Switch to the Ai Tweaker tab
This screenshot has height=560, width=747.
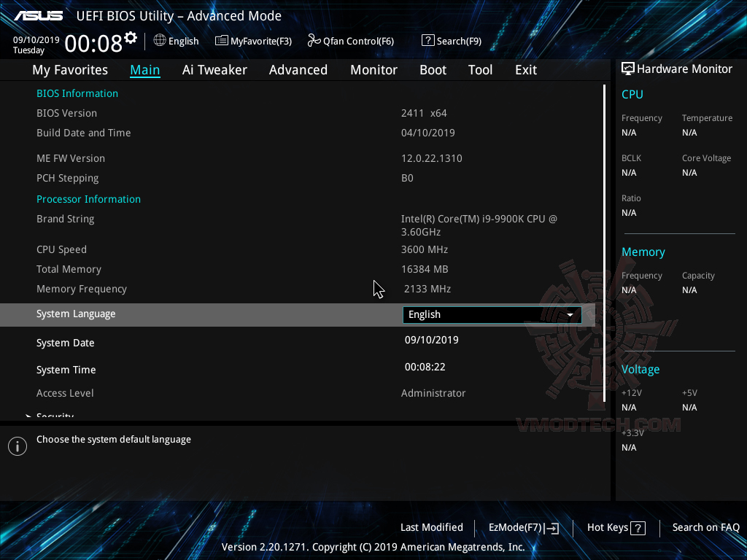coord(214,69)
